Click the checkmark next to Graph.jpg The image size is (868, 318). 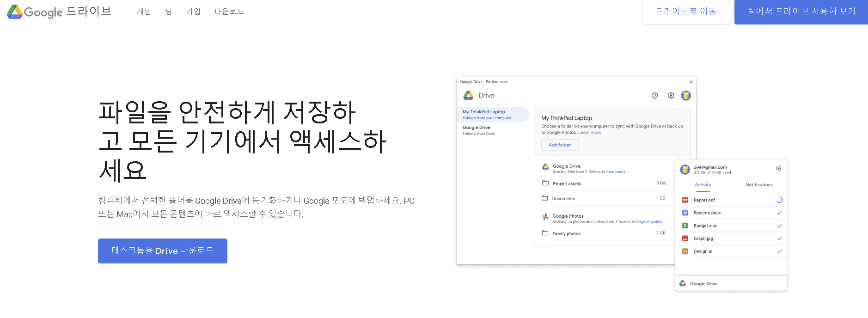779,238
